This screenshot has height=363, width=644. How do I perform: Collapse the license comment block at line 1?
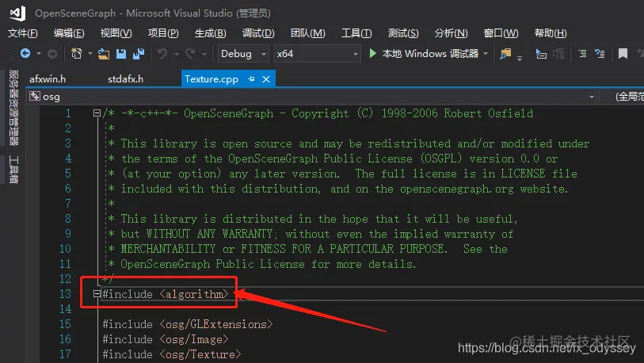coord(97,113)
